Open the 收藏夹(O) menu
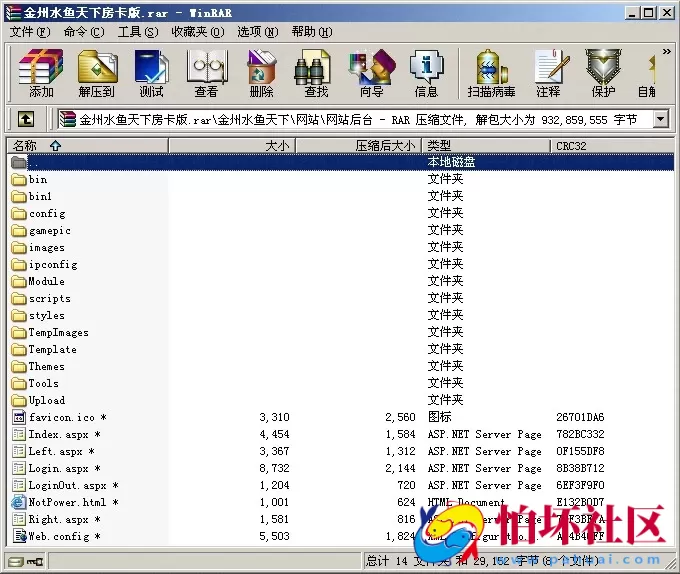Image resolution: width=680 pixels, height=574 pixels. 198,32
